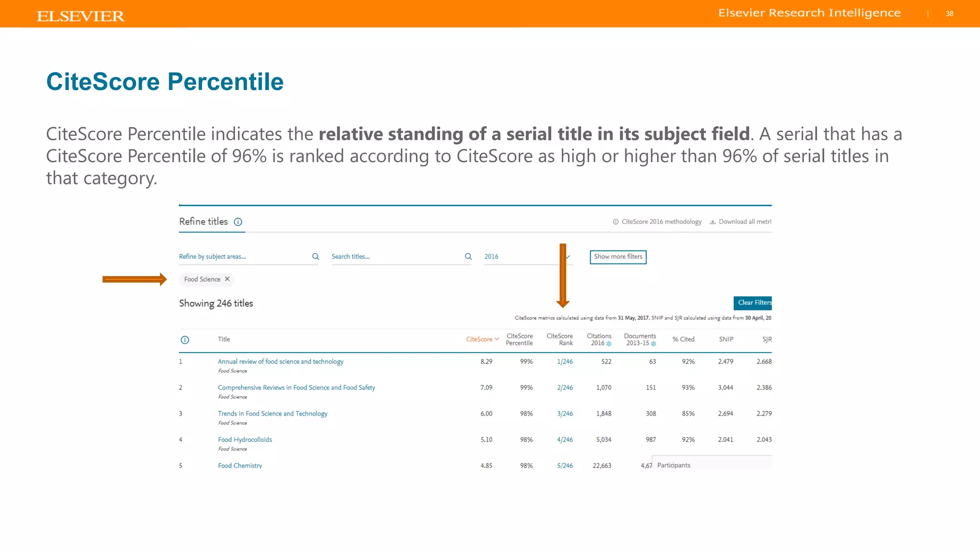Click the snowflake icon next to Documents 2013-15
The image size is (980, 551).
pos(653,343)
